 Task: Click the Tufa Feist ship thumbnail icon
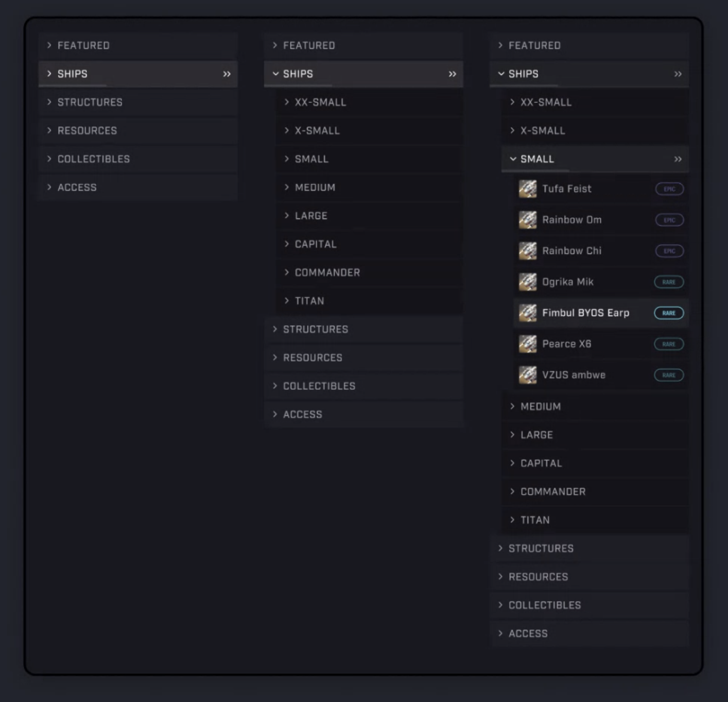point(527,189)
